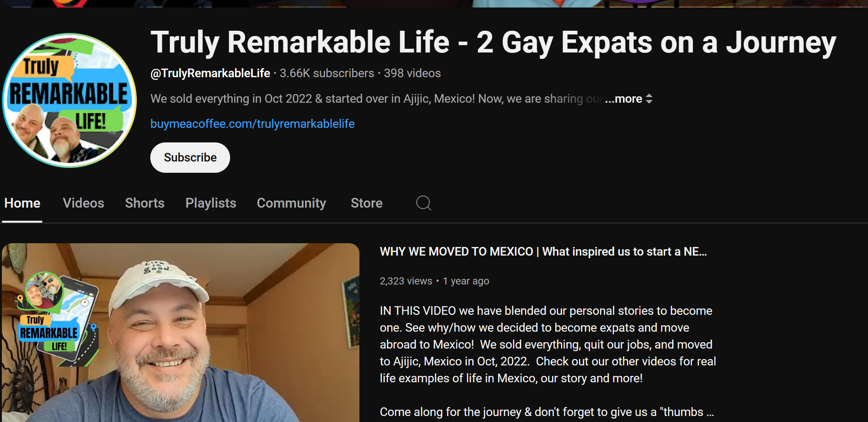
Task: Go to the Playlists tab
Action: 211,203
